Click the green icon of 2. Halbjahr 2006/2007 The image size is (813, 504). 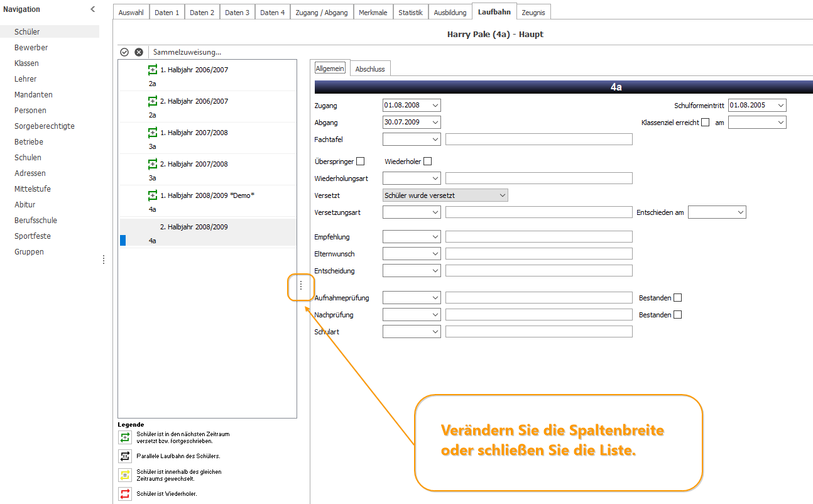click(152, 101)
